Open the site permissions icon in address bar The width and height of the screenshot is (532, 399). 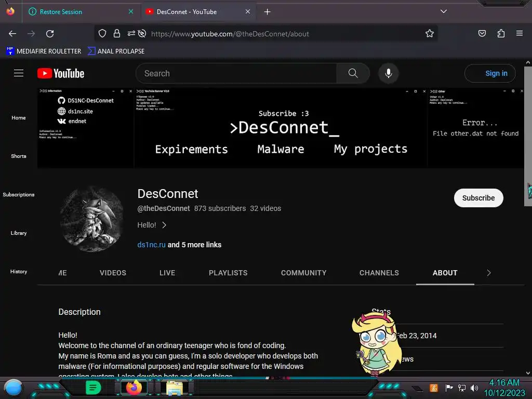(x=131, y=33)
